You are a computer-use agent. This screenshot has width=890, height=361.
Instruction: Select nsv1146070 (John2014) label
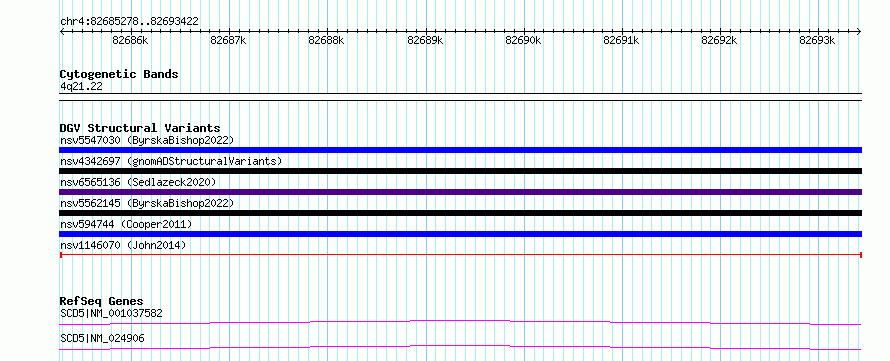[x=123, y=245]
